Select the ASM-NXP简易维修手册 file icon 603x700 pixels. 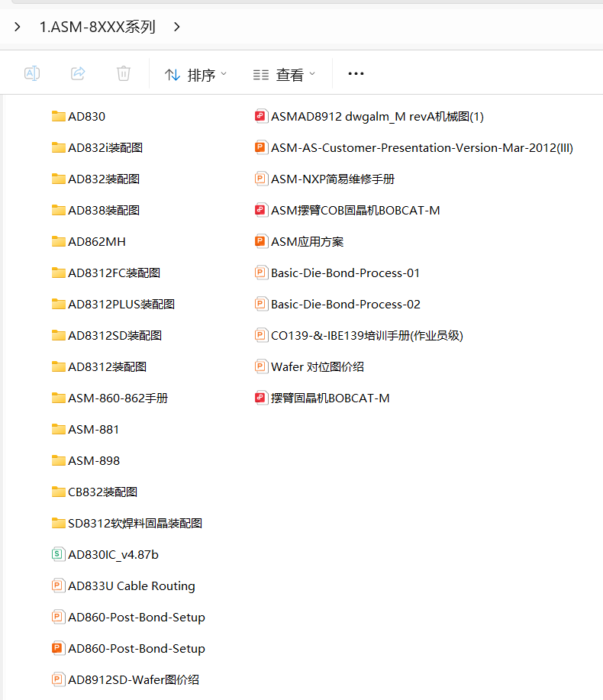tap(261, 179)
